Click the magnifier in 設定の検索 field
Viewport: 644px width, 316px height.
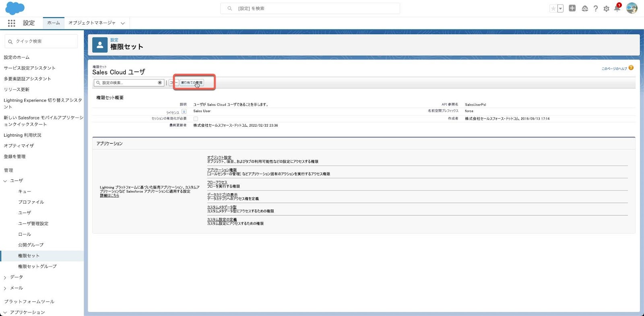pos(98,83)
